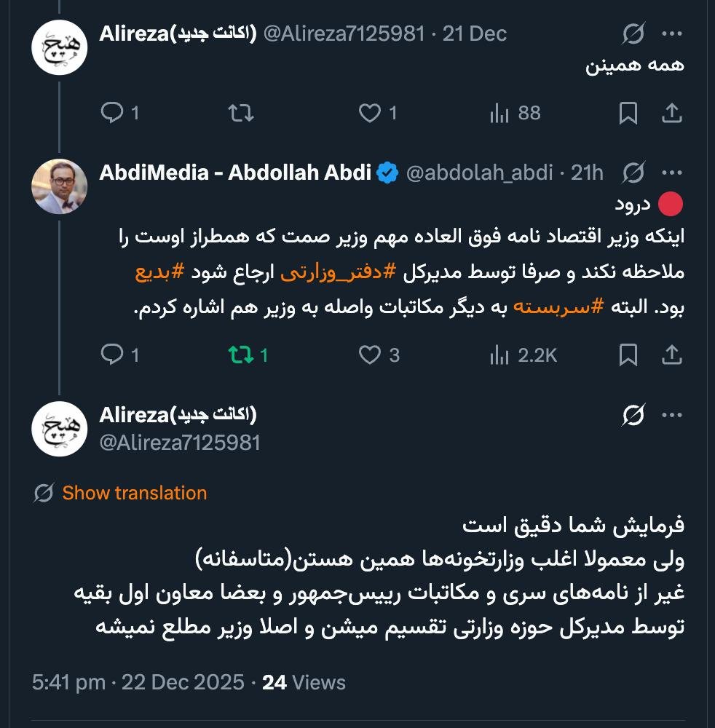Share Alireza's 21 Dec tweet
Image resolution: width=715 pixels, height=728 pixels.
(x=671, y=113)
